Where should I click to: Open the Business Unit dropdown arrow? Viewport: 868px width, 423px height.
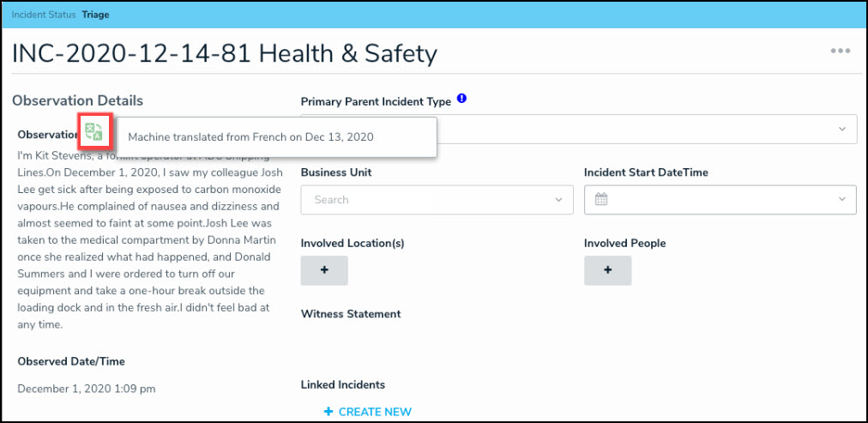tap(558, 200)
